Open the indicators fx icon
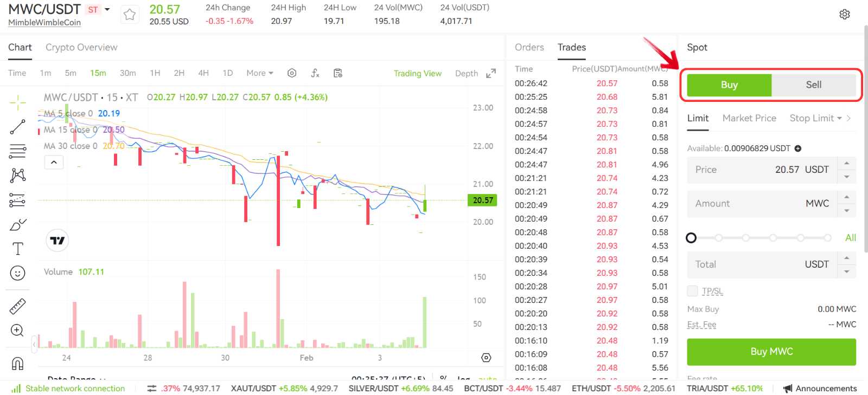Viewport: 868px width, 395px height. 315,73
